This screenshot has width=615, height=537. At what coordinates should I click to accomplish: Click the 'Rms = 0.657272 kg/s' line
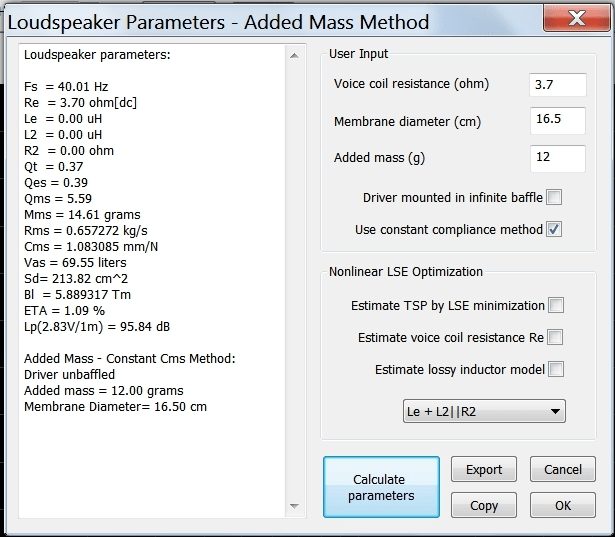click(86, 231)
